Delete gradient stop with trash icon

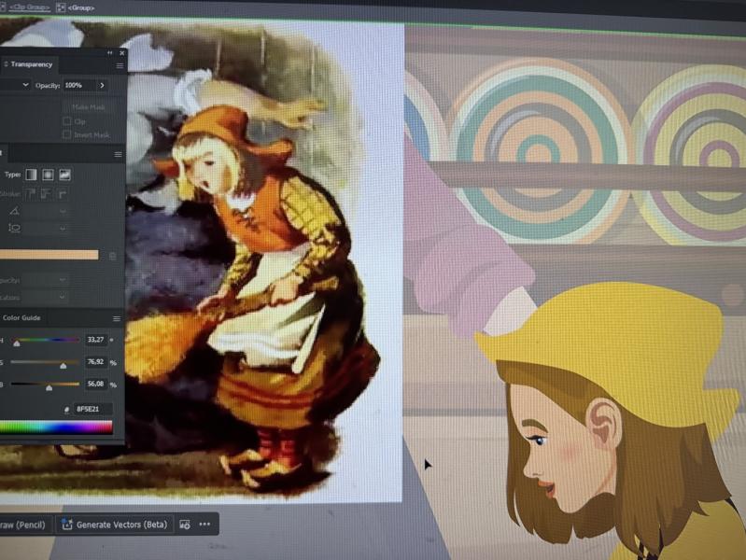pos(113,256)
